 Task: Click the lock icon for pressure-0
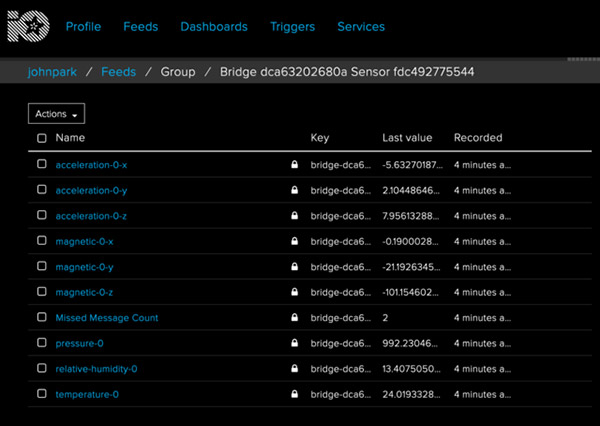pyautogui.click(x=294, y=344)
